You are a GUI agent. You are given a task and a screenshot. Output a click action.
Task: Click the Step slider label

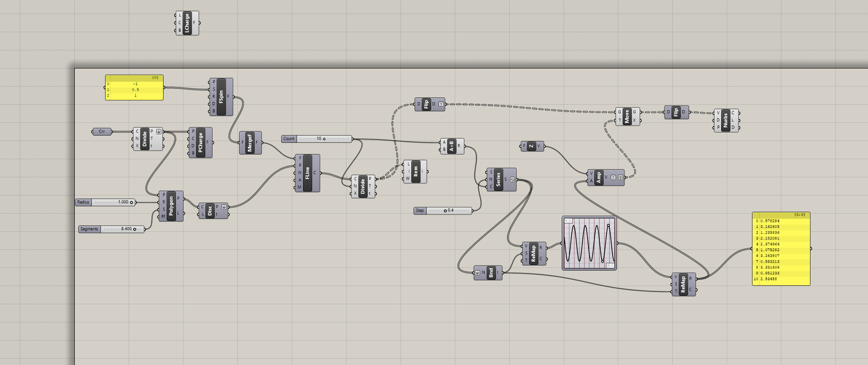[x=420, y=210]
